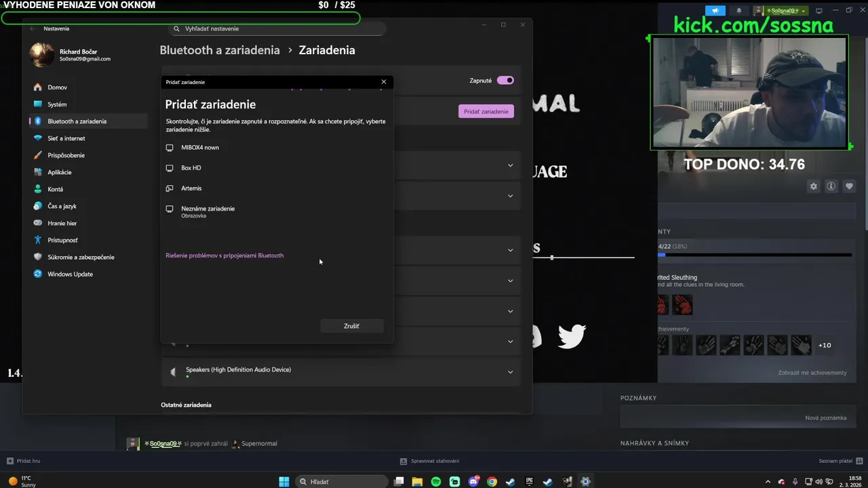Choose Box HD device in list

tap(277, 167)
